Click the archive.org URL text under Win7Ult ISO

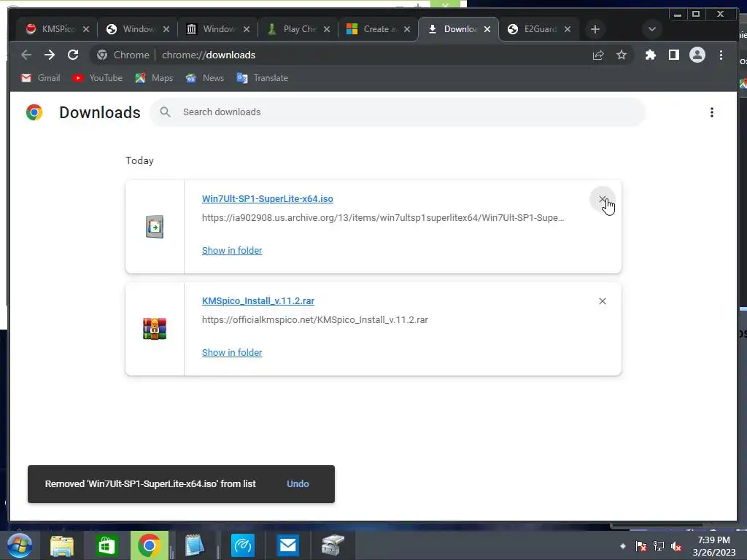coord(383,218)
